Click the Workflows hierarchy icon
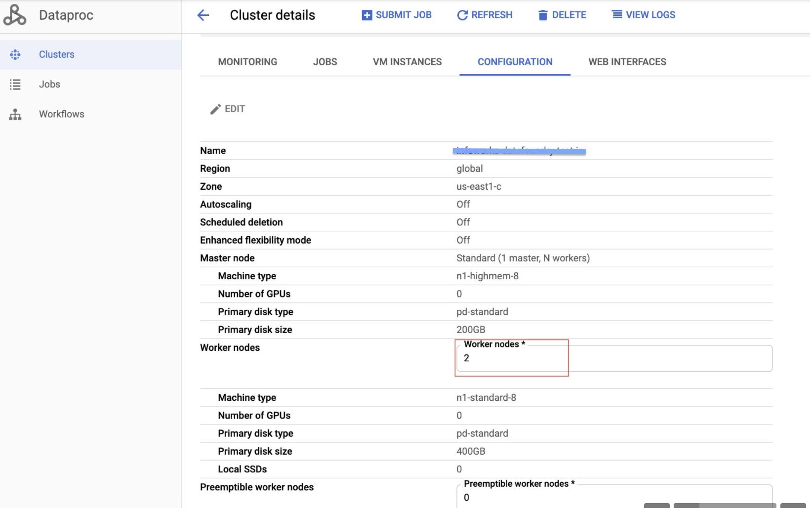This screenshot has width=812, height=508. tap(15, 114)
